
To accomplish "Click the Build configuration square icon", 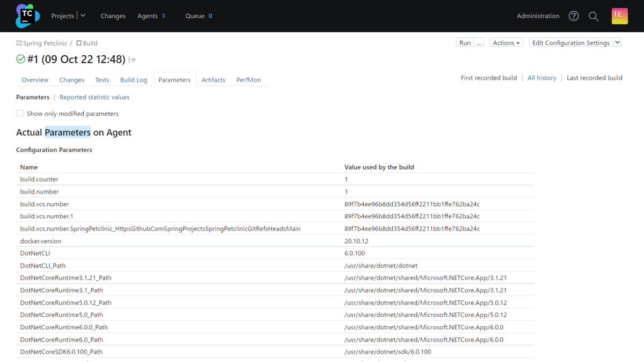I will pos(79,43).
